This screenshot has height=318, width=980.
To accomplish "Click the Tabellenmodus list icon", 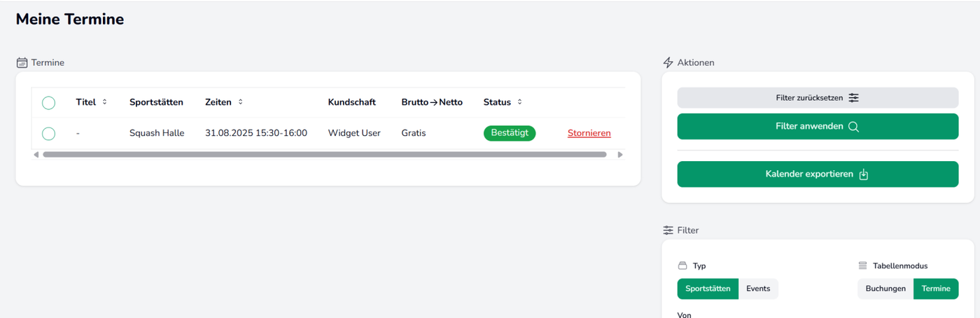I will click(x=862, y=266).
